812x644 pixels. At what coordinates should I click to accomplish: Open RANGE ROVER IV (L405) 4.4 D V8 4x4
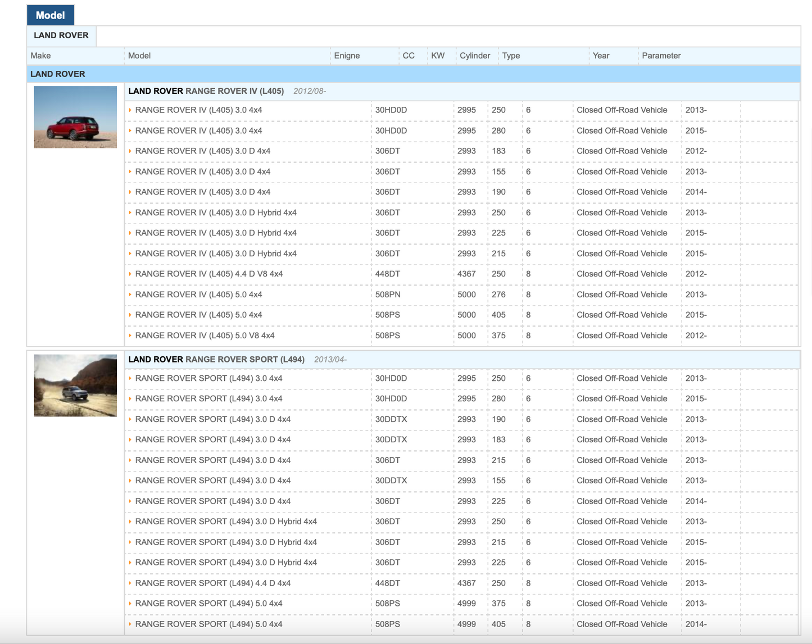[209, 274]
